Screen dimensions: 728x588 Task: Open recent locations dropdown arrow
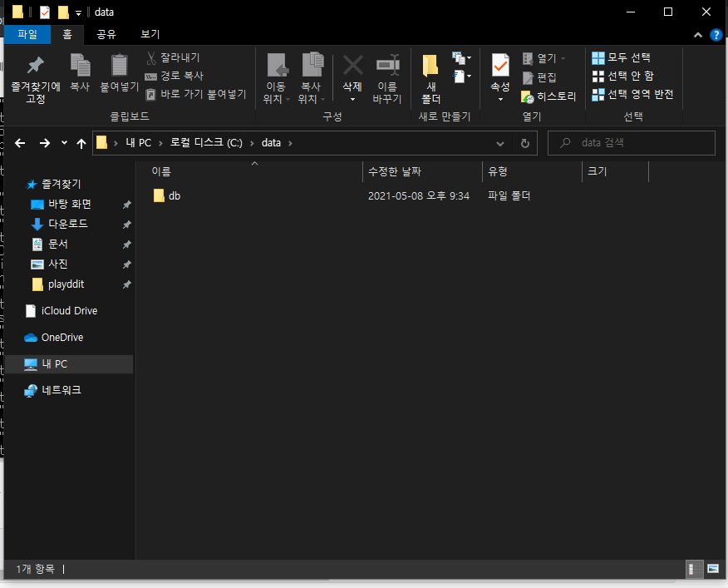coord(64,143)
